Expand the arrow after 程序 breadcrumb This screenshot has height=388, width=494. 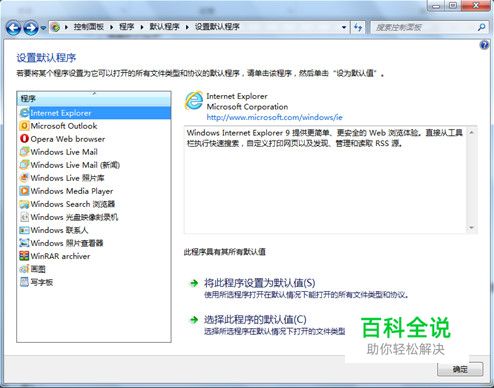[x=142, y=27]
